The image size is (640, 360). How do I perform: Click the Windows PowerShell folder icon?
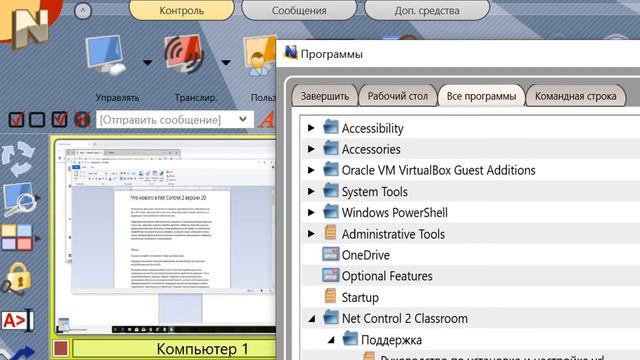pyautogui.click(x=331, y=212)
